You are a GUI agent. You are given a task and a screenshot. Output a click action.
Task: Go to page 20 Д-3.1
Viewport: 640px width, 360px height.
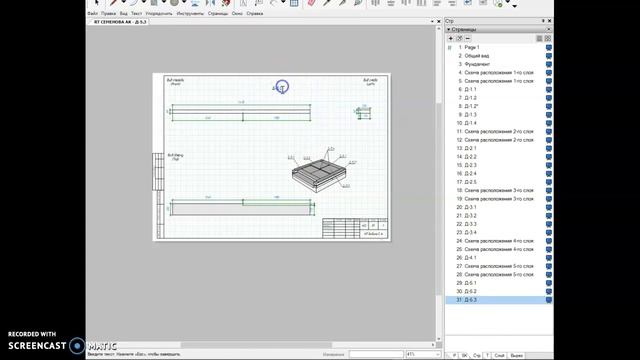tap(470, 207)
